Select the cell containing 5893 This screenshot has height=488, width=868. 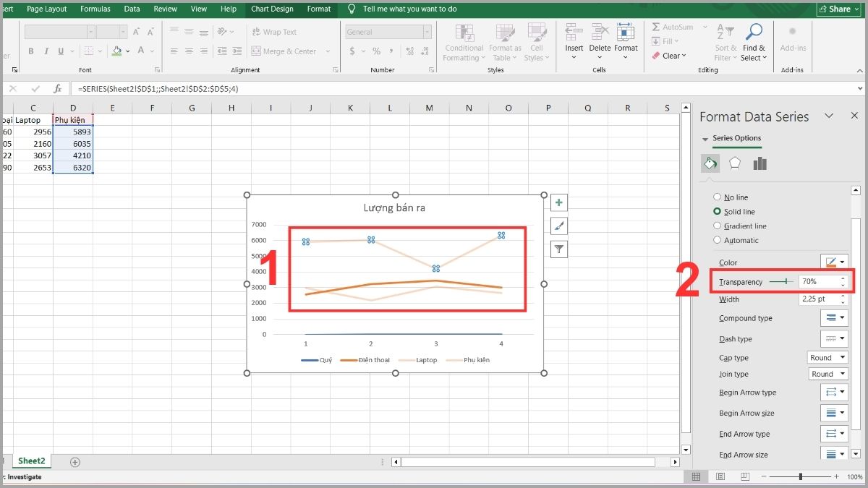[73, 132]
